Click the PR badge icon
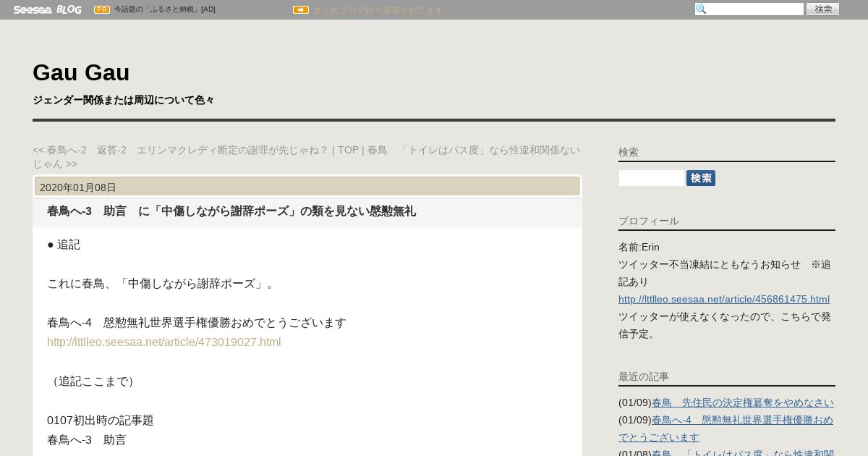The width and height of the screenshot is (868, 456). [102, 9]
